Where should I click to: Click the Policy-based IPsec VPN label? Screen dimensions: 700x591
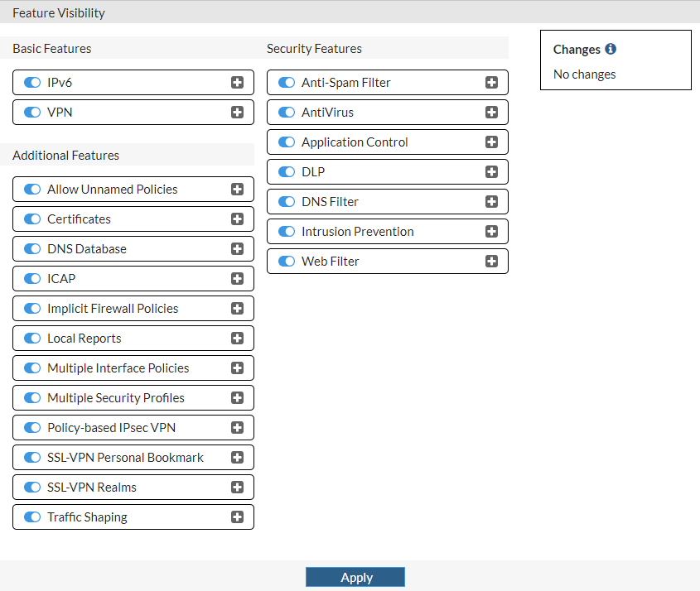[111, 428]
